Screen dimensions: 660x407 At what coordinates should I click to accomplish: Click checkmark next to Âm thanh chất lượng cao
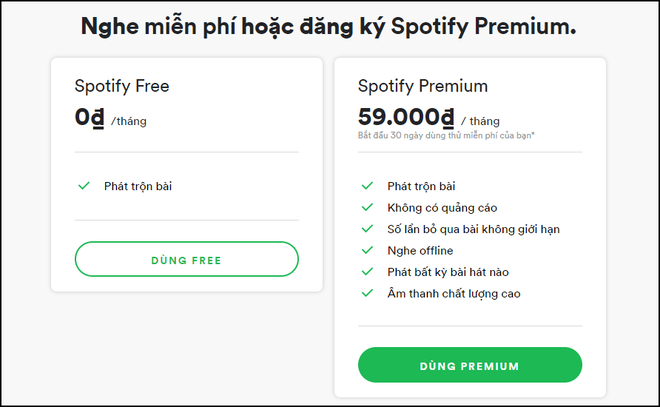367,293
